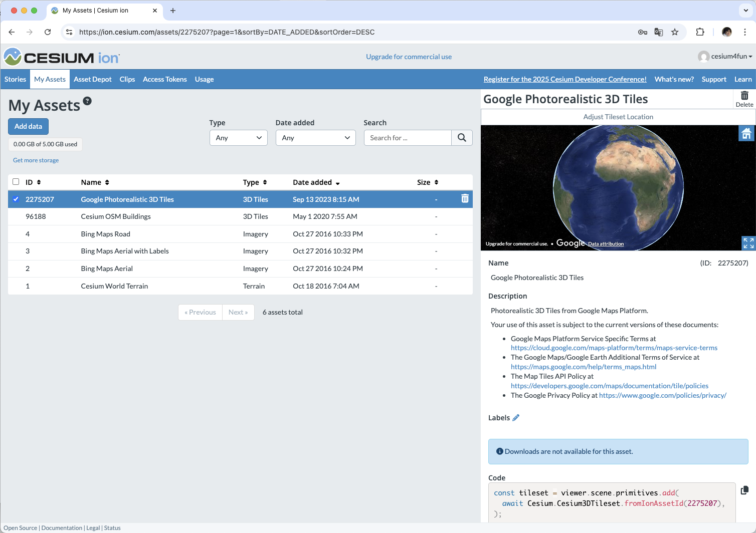This screenshot has height=533, width=756.
Task: Open Chrome profile avatar
Action: pyautogui.click(x=727, y=32)
